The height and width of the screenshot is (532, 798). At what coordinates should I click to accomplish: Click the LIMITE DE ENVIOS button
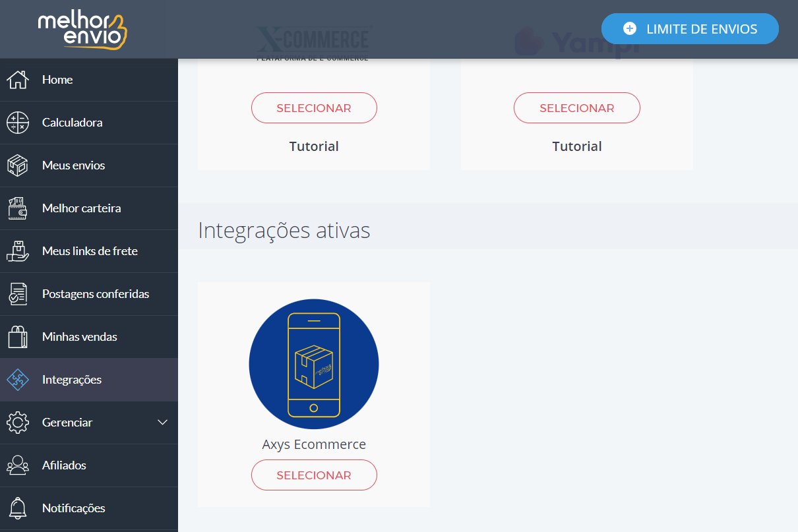tap(690, 29)
